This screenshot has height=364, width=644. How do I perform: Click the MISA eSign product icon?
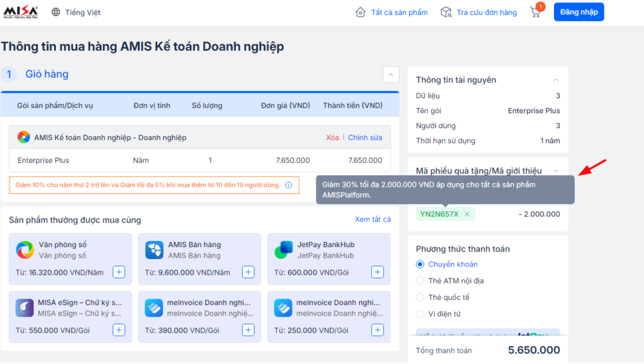25,308
